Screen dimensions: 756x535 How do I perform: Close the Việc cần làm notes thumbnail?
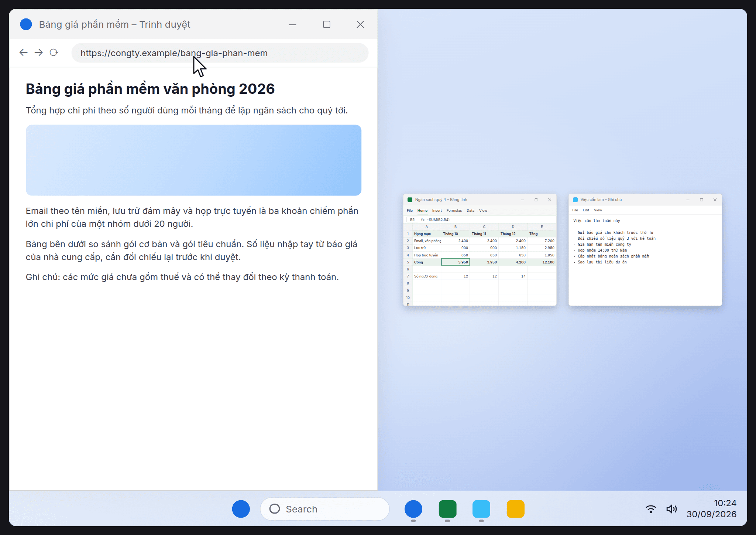pos(715,200)
